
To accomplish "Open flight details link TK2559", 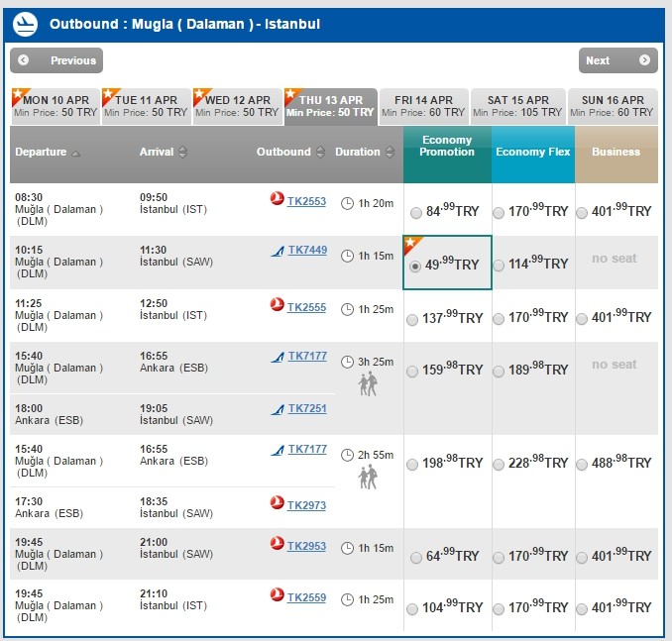I will coord(306,597).
